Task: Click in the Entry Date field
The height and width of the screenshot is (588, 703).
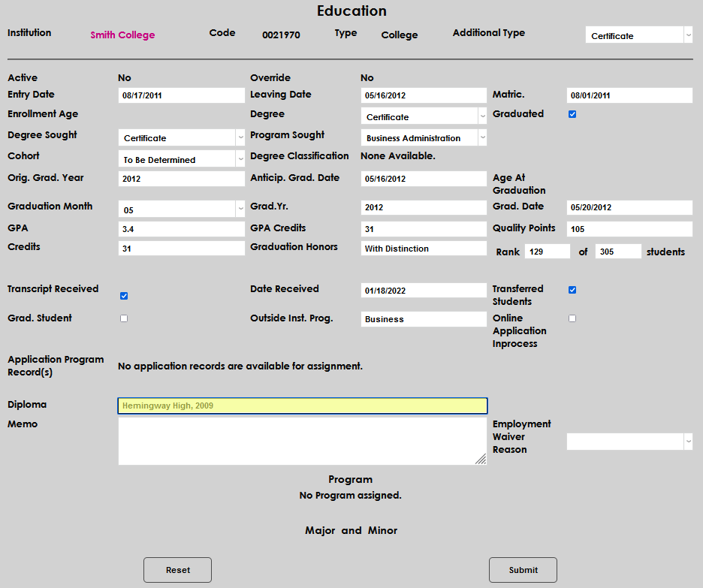Action: pyautogui.click(x=181, y=95)
